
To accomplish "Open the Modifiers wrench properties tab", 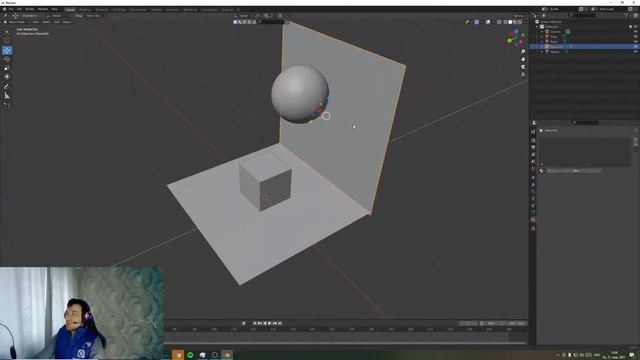I will 533,184.
